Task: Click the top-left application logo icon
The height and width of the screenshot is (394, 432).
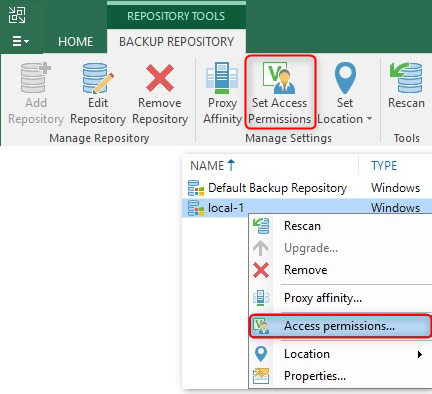Action: click(x=17, y=15)
